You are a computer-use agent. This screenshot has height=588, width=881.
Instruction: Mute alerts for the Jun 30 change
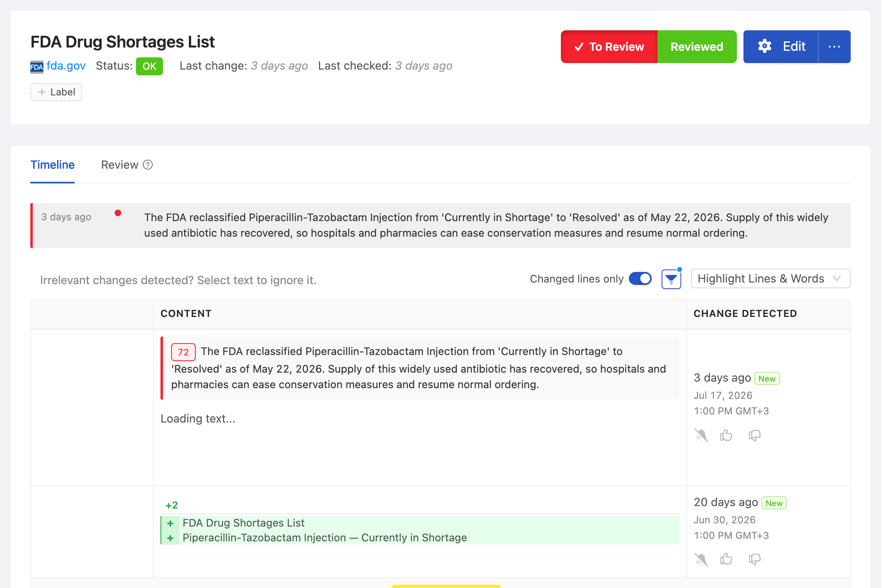pyautogui.click(x=701, y=559)
